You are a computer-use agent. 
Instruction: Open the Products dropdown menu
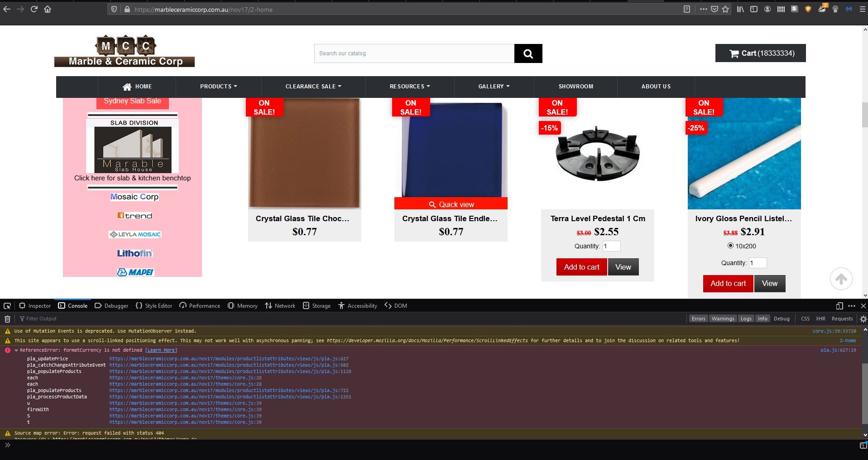[x=219, y=87]
